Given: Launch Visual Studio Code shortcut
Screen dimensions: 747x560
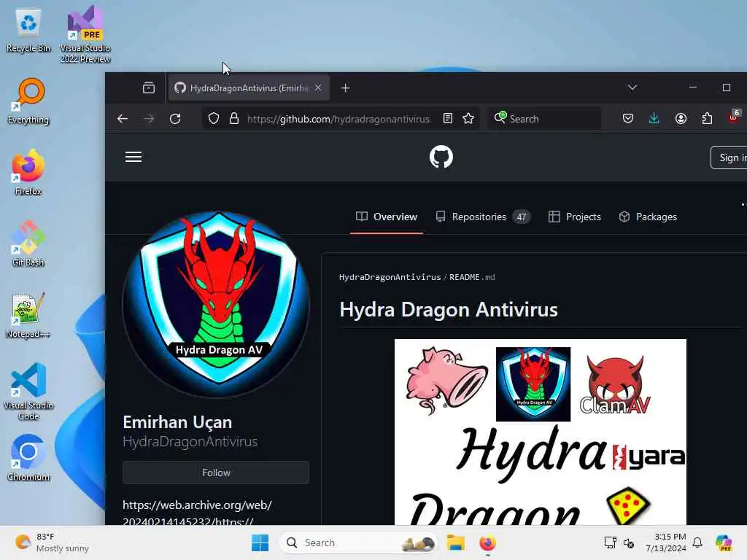Looking at the screenshot, I should (x=28, y=392).
